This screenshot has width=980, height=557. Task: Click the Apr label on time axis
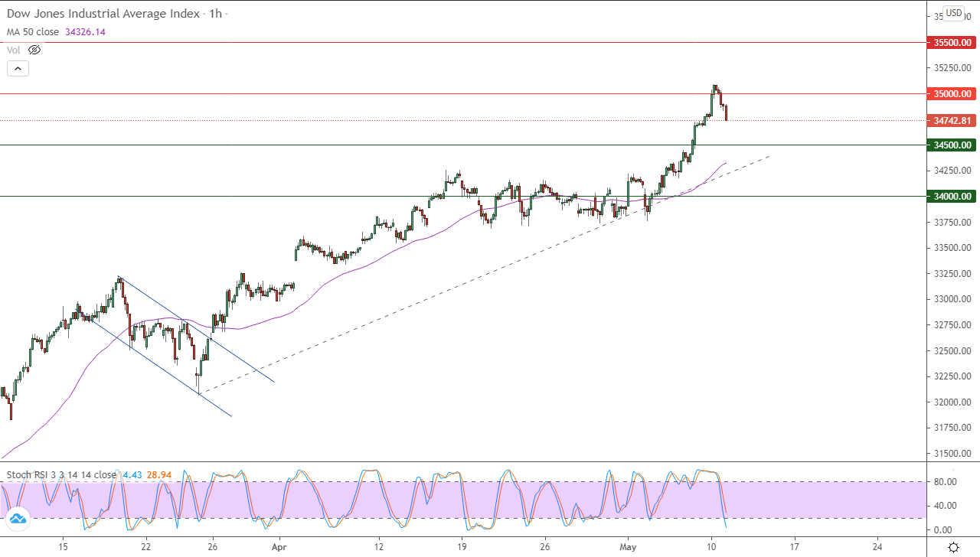[279, 547]
